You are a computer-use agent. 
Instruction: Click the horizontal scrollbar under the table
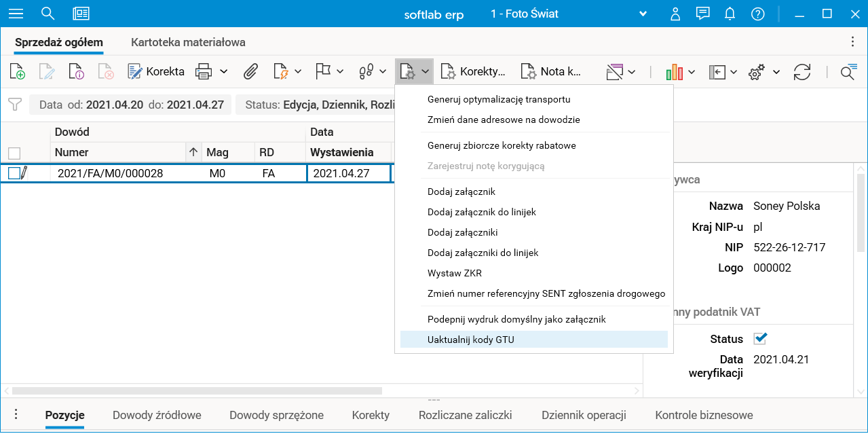[x=197, y=391]
